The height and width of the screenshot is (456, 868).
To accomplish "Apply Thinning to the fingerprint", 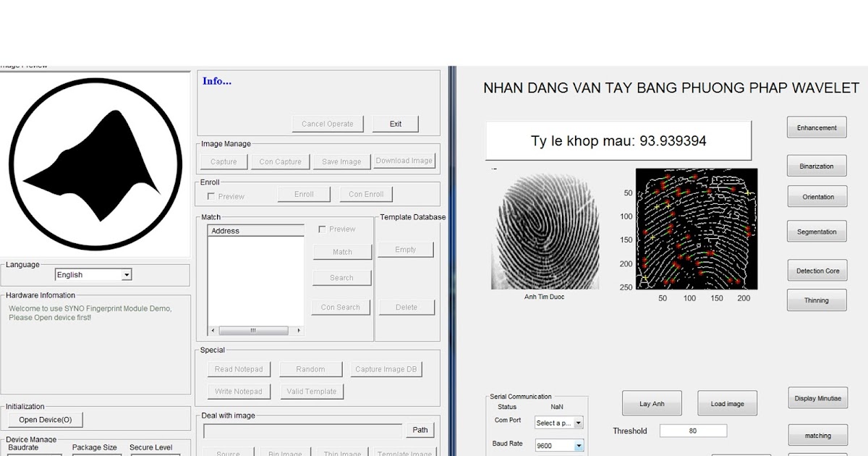I will 817,300.
